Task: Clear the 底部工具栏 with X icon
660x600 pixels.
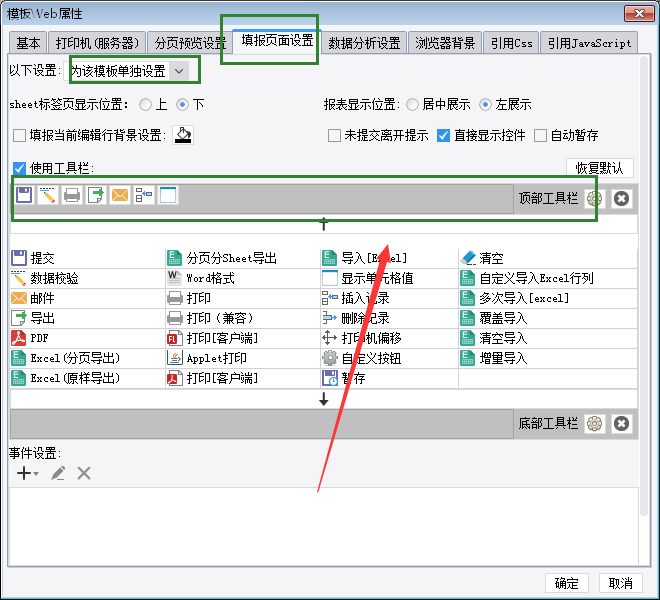Action: click(x=621, y=424)
